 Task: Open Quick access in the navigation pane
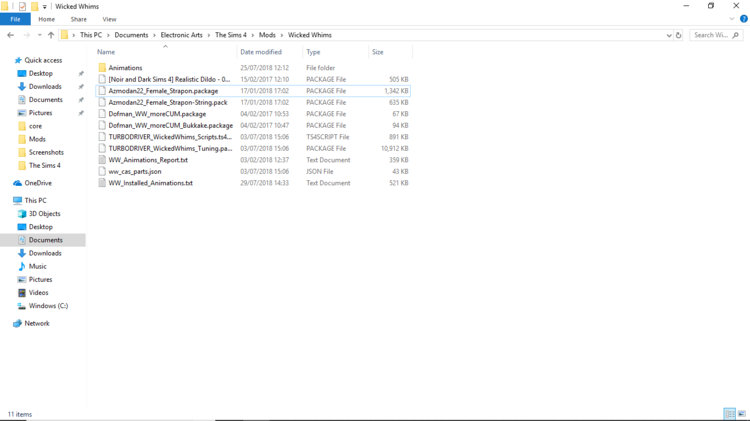[43, 60]
